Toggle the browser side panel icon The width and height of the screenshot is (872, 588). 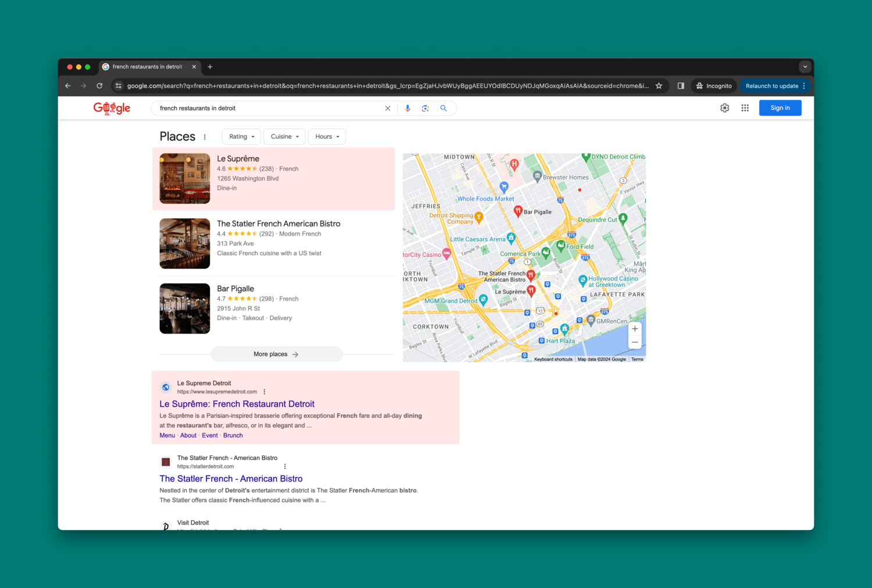[681, 85]
